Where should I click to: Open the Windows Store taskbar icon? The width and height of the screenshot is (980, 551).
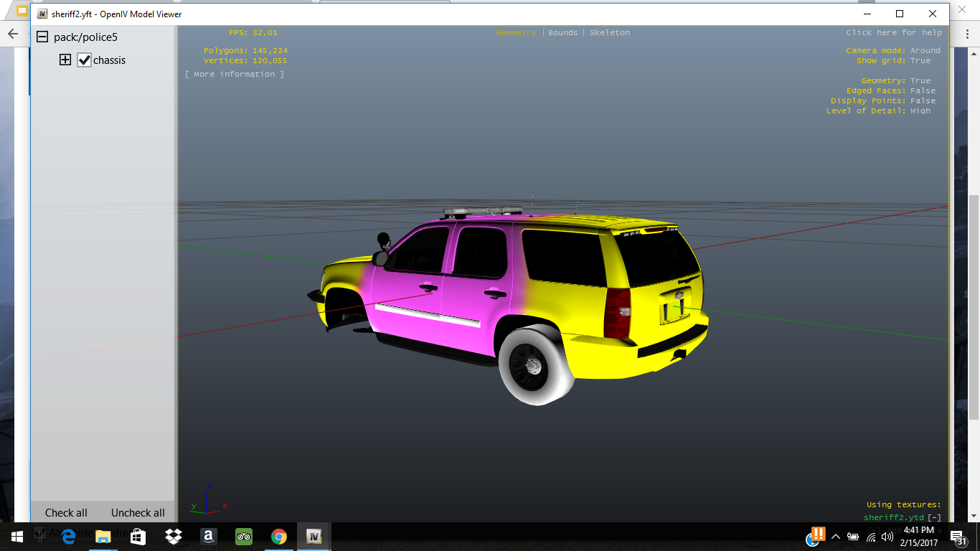138,537
